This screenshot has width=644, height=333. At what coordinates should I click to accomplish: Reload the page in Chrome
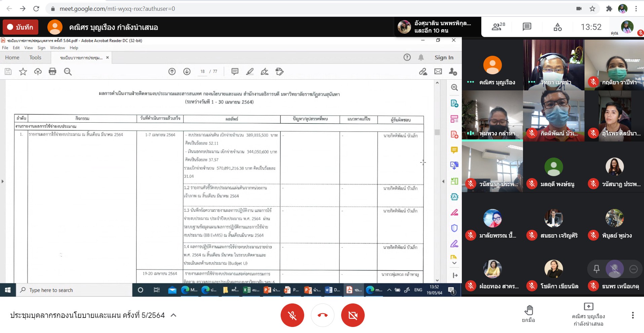[x=36, y=9]
